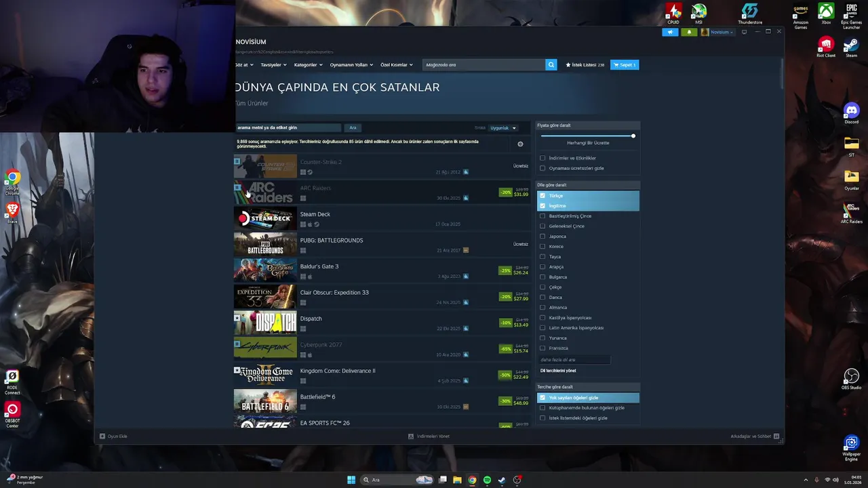Screen dimensions: 868x488
Task: Click the store search magnifier icon
Action: pos(551,65)
